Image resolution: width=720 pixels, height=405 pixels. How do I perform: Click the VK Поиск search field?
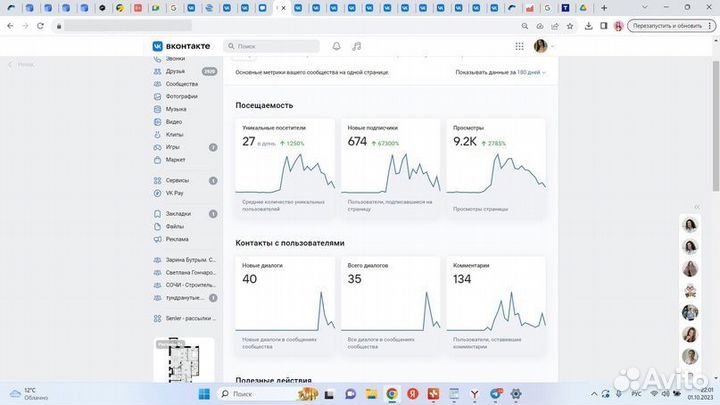(272, 46)
